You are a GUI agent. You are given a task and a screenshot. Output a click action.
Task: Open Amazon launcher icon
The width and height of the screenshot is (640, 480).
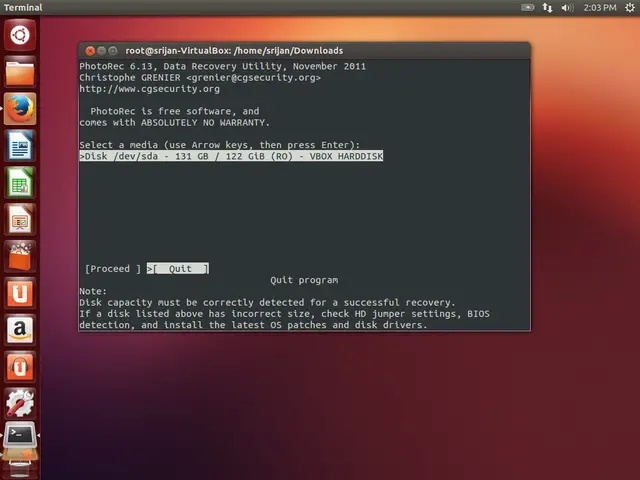[x=20, y=330]
